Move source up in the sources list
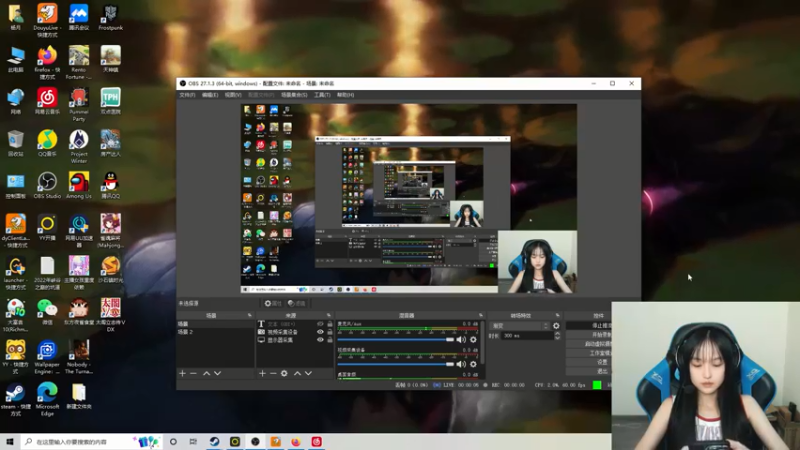This screenshot has height=450, width=800. 297,373
